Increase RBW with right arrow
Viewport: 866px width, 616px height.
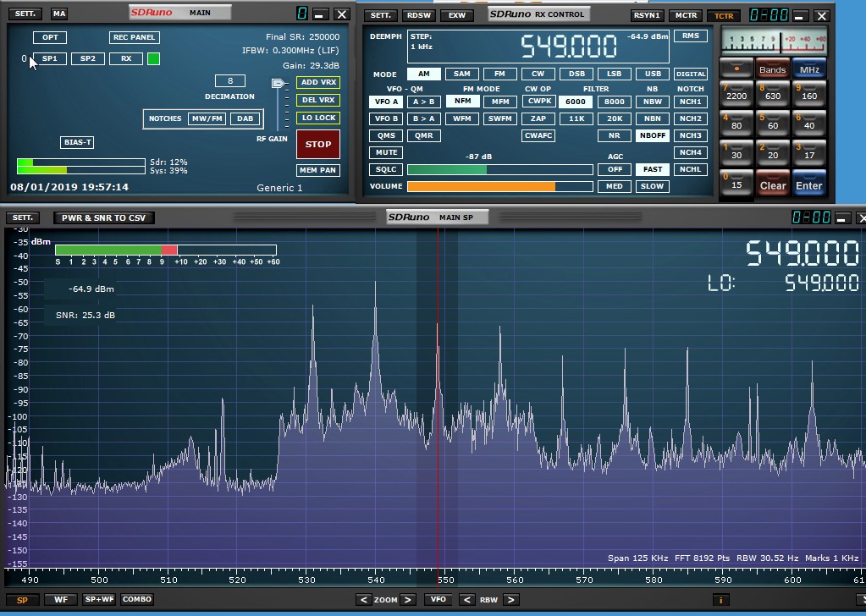pyautogui.click(x=510, y=599)
